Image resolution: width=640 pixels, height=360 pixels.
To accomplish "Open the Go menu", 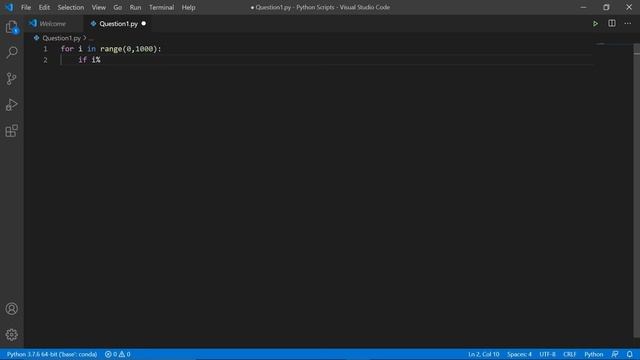I will [118, 7].
